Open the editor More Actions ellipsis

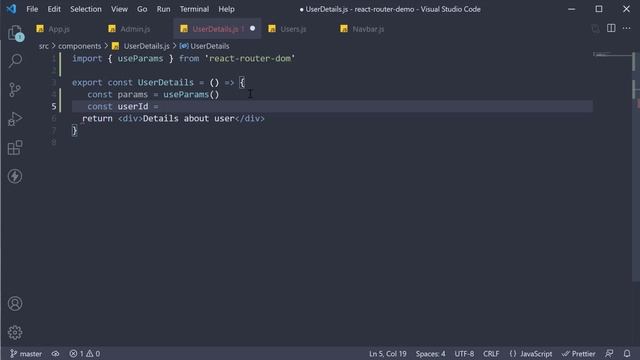click(x=627, y=28)
